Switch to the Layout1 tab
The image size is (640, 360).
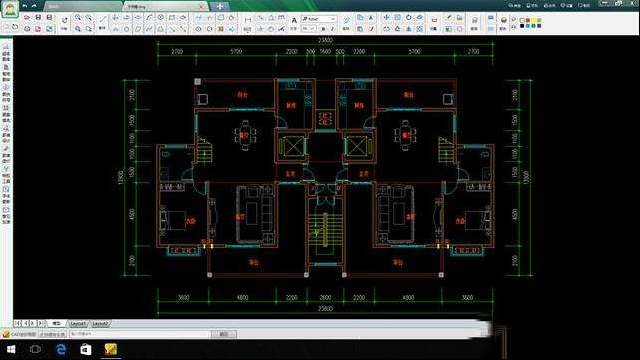point(78,323)
